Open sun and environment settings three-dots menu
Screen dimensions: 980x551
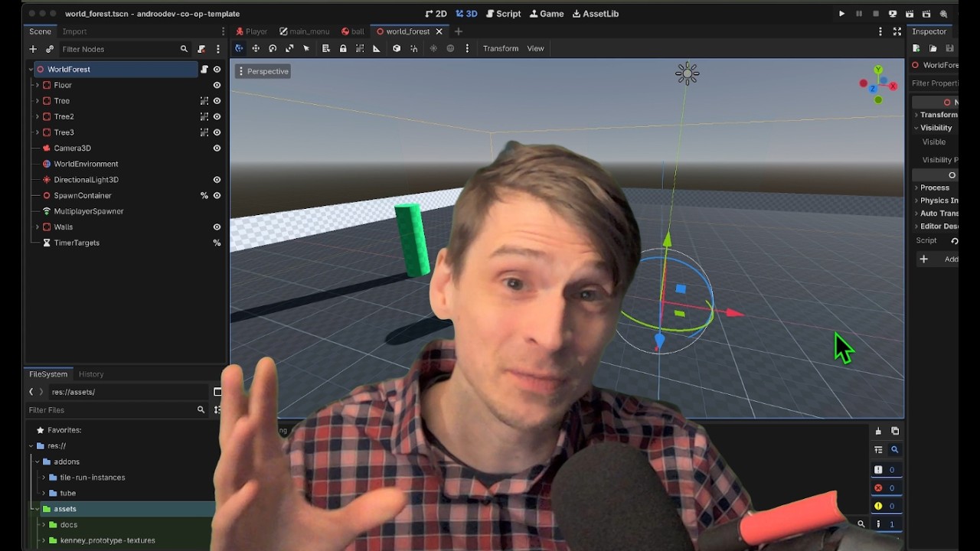tap(467, 48)
